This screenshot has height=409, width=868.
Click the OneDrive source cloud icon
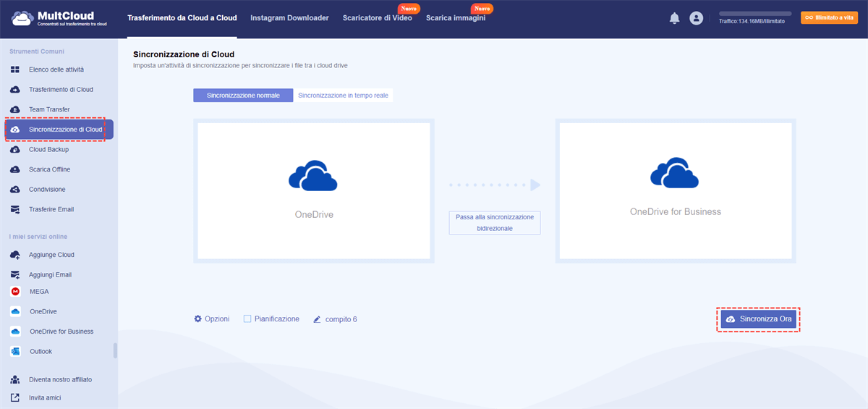tap(313, 177)
